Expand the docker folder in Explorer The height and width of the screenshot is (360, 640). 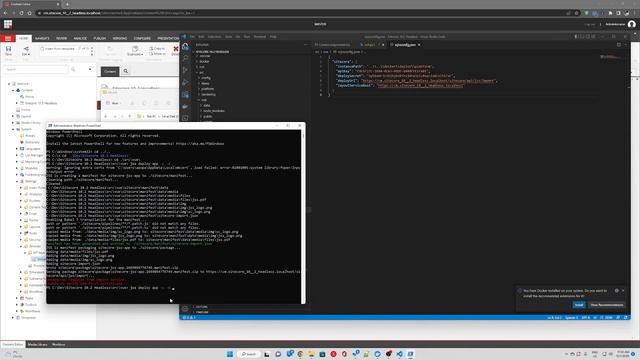[204, 61]
